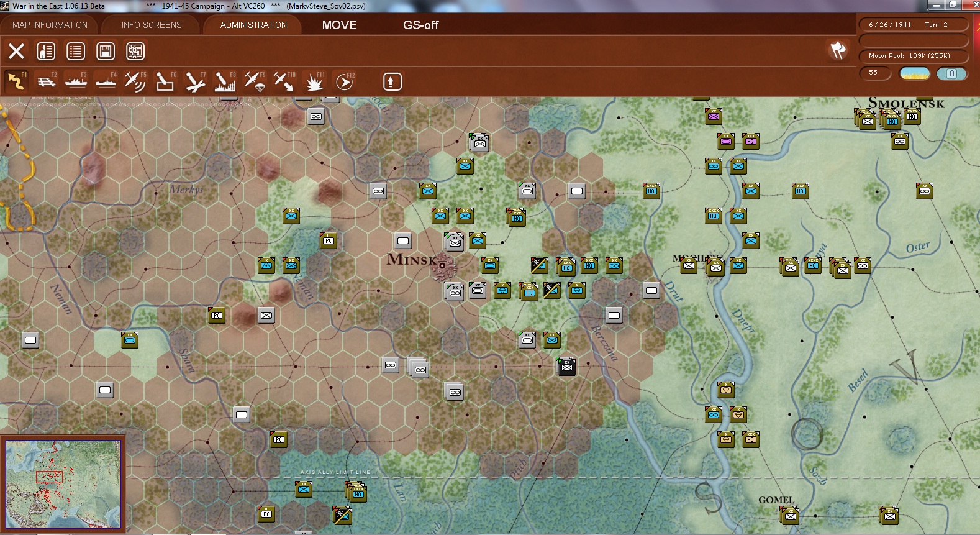The width and height of the screenshot is (980, 535).
Task: Select the HQ counter under the Smolensk label
Action: pos(912,116)
